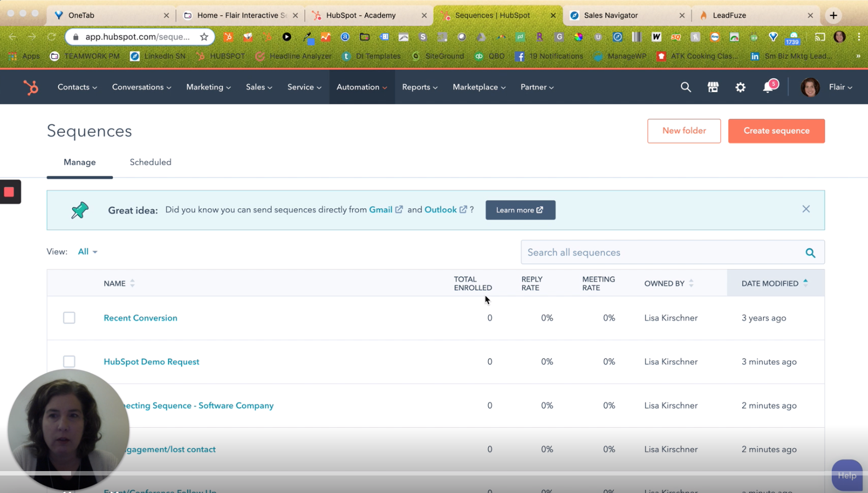Click the red stop recording button
868x493 pixels.
pos(9,192)
